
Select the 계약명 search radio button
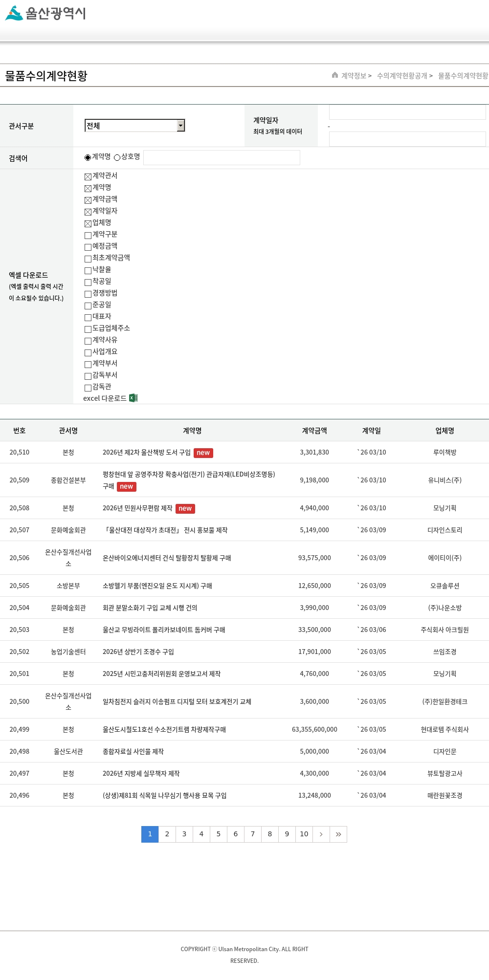click(88, 157)
